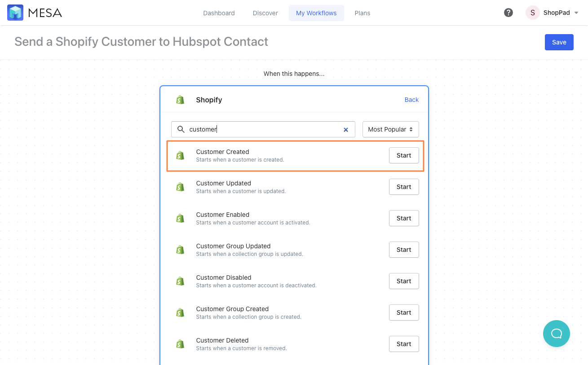The width and height of the screenshot is (588, 365).
Task: Click Shopify icon beside Customer Disabled
Action: tap(180, 281)
